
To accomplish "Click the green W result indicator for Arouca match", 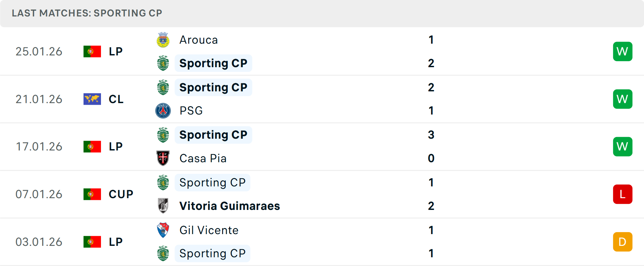I will pos(623,51).
